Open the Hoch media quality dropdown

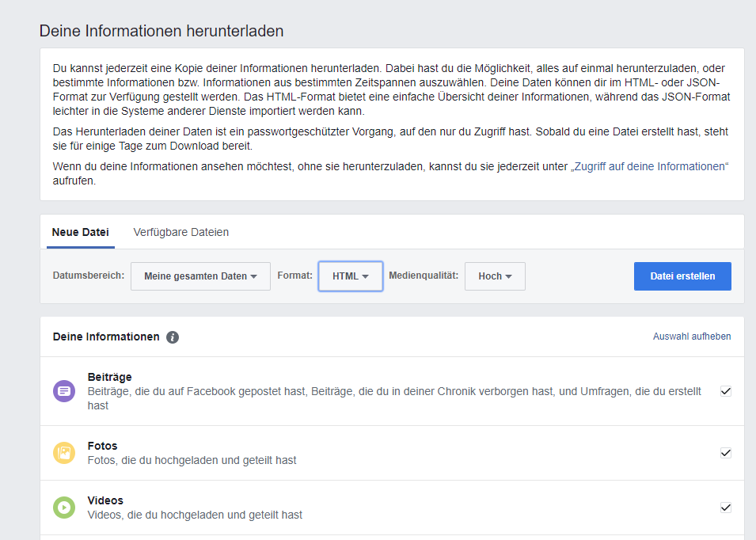coord(495,276)
